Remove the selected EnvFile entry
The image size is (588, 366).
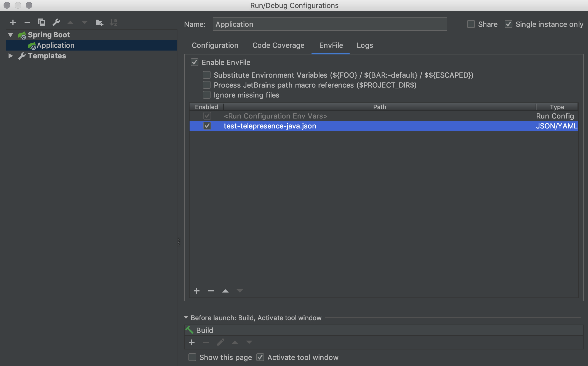pos(211,291)
